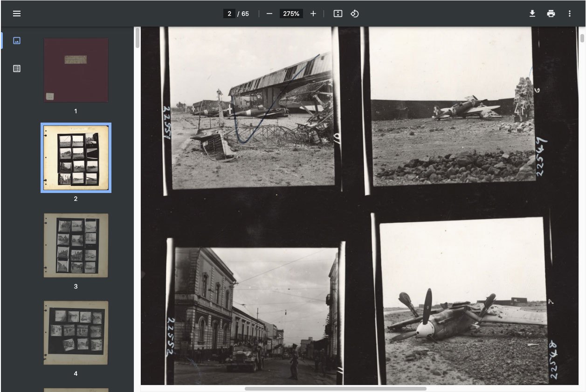Rotate the page counterclockwise
The image size is (586, 392).
coord(354,14)
